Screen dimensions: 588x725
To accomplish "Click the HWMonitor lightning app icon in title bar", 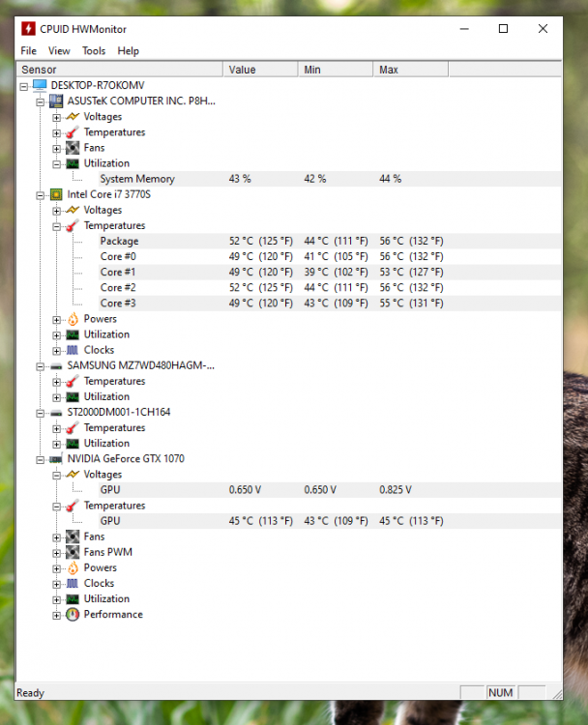I will 28,29.
